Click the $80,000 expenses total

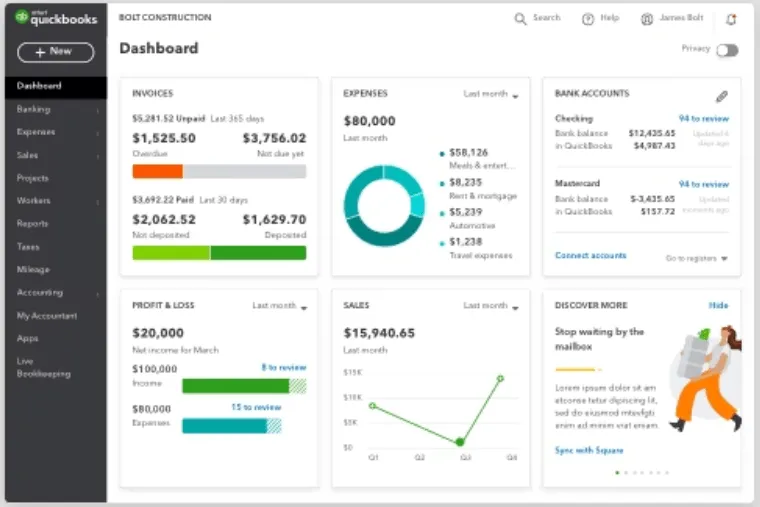(x=369, y=121)
